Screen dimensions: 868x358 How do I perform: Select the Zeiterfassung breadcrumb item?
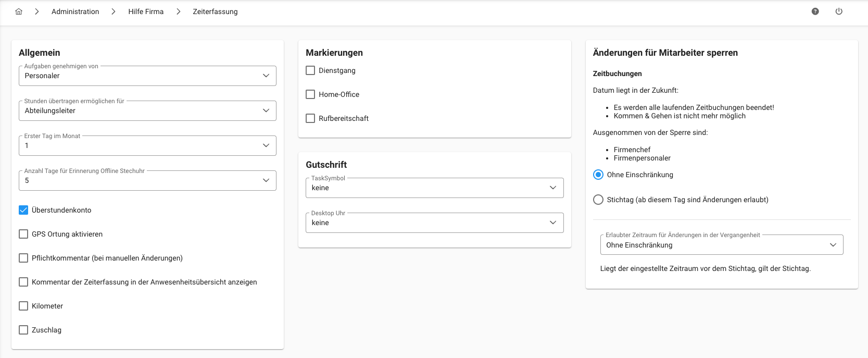click(215, 11)
